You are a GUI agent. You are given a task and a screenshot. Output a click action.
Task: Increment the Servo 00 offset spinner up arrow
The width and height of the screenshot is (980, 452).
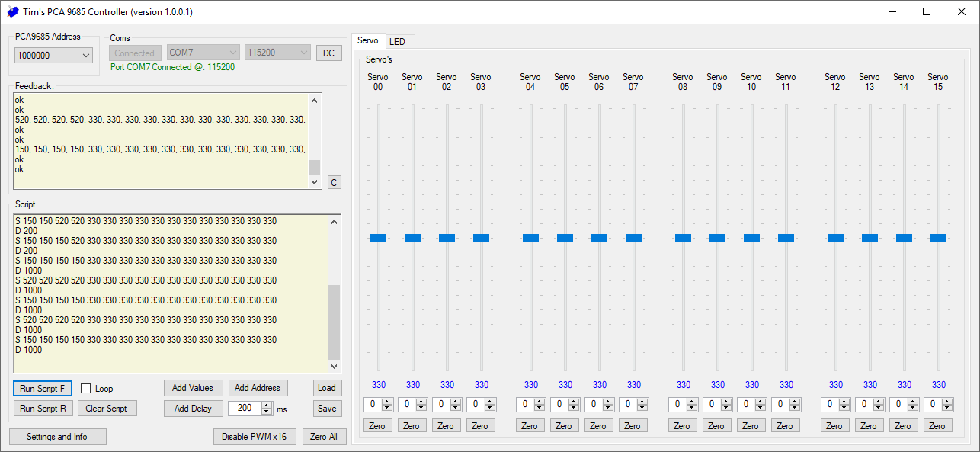(x=386, y=402)
